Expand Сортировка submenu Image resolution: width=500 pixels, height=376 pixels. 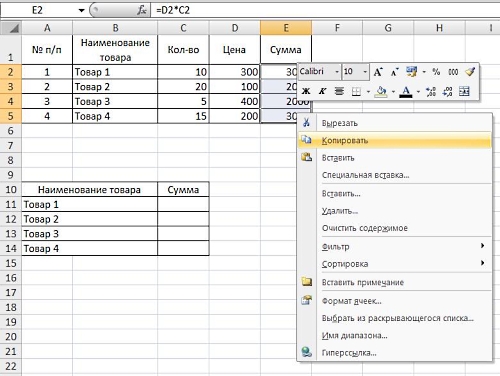pos(395,264)
